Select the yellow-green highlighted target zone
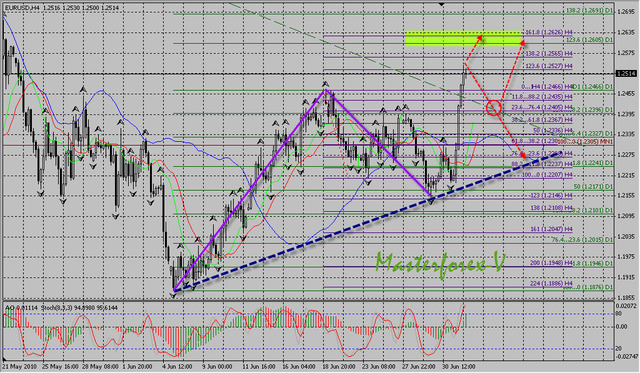The height and width of the screenshot is (373, 640). pyautogui.click(x=463, y=38)
